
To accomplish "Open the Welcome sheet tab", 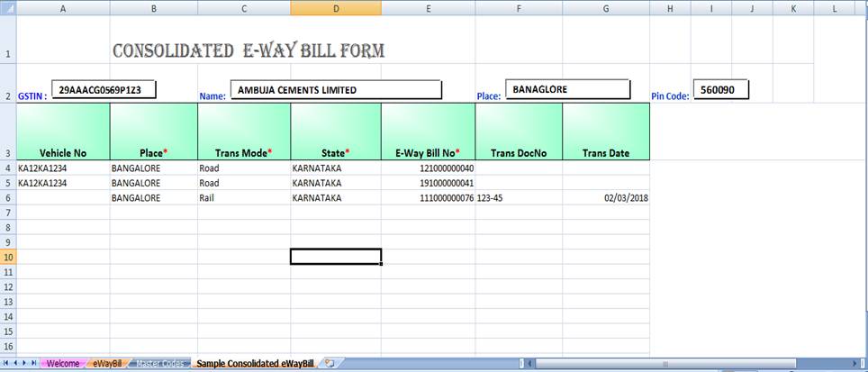I will coord(63,364).
